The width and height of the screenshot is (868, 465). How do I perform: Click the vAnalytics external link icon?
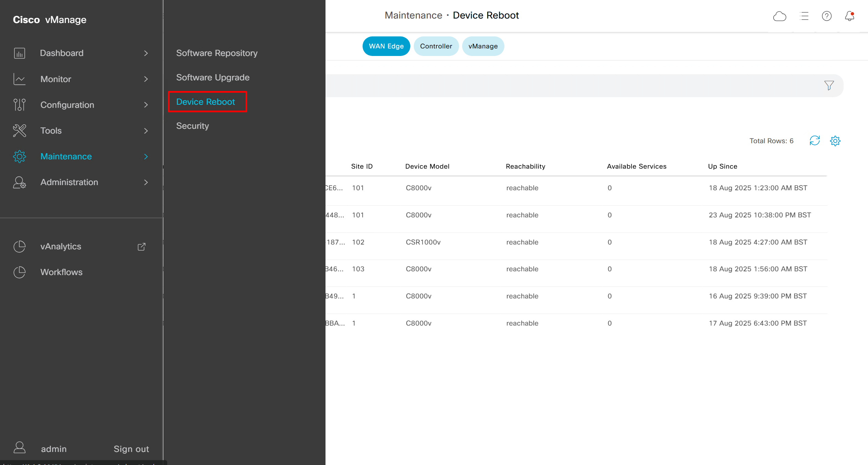coord(141,247)
